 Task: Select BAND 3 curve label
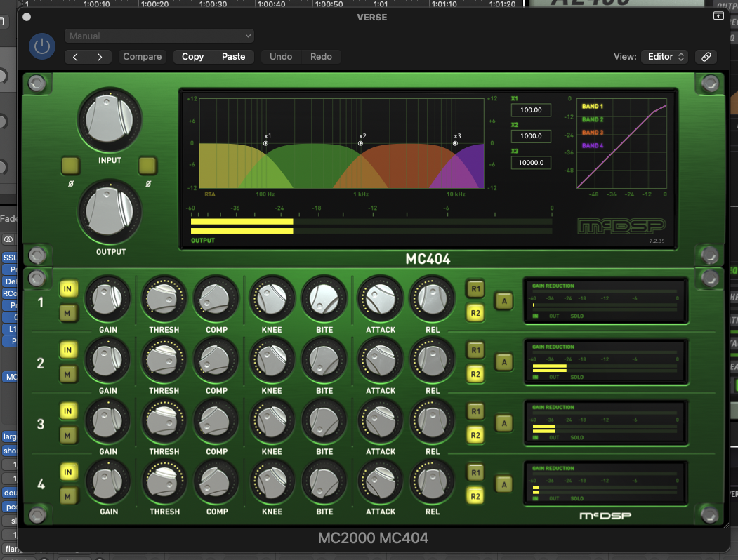point(592,133)
